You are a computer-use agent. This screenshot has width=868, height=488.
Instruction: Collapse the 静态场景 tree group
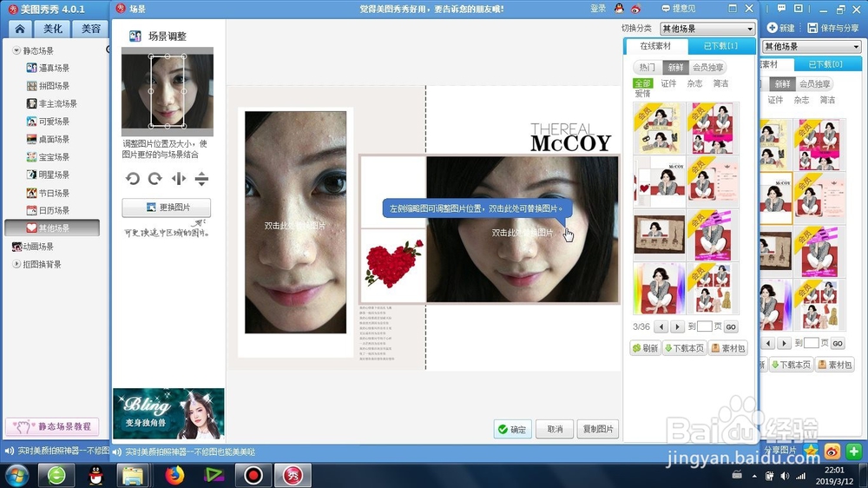[x=16, y=50]
